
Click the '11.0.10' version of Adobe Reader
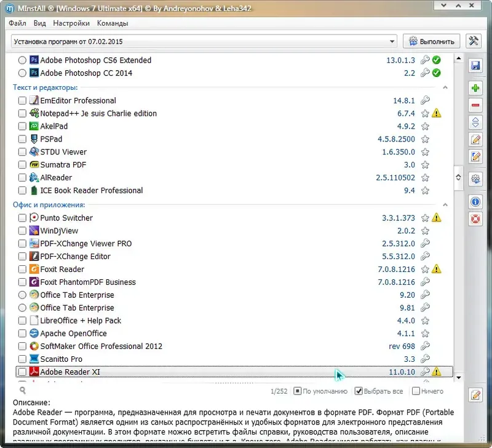click(x=402, y=372)
